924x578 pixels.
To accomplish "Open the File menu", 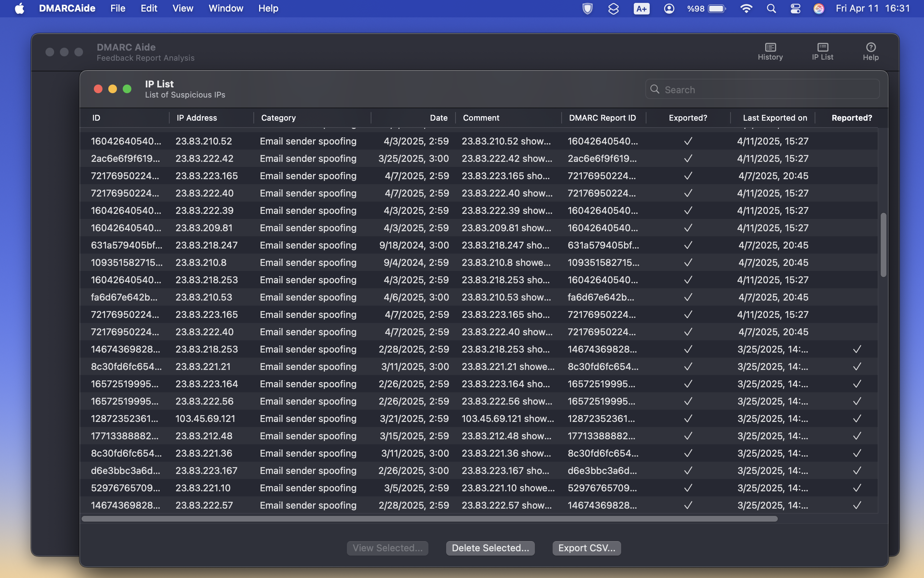I will click(x=118, y=8).
